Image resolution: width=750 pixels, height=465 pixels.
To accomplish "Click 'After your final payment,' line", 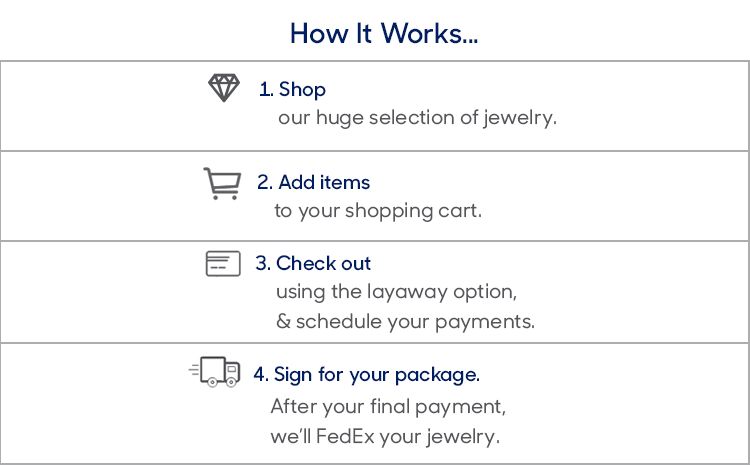I will click(x=388, y=407).
